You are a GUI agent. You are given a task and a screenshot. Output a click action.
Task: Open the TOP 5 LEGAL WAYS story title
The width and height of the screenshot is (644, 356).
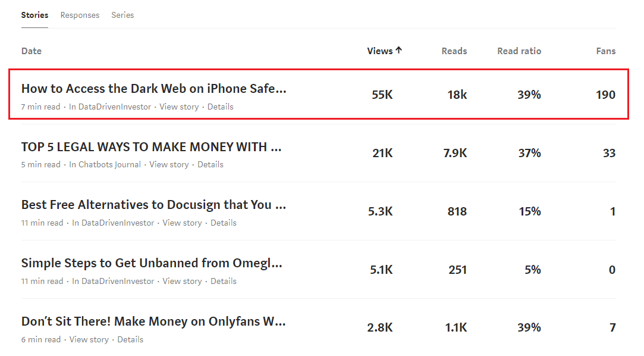tap(151, 147)
